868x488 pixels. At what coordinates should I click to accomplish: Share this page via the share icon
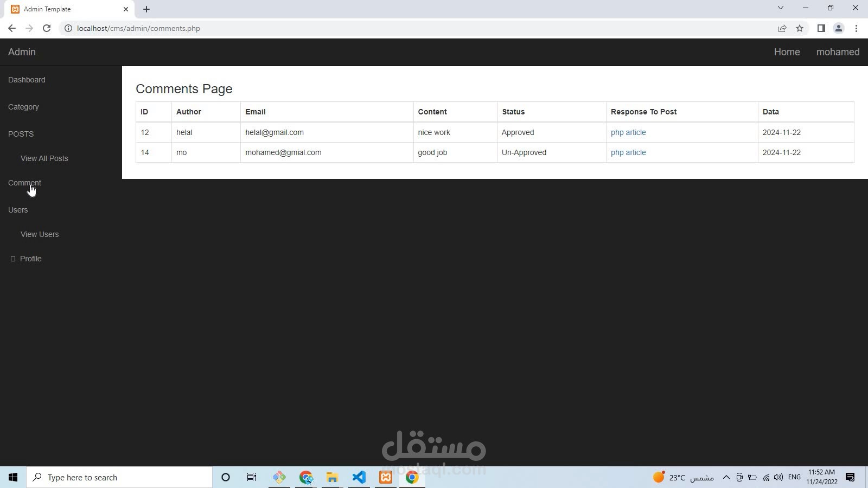782,28
